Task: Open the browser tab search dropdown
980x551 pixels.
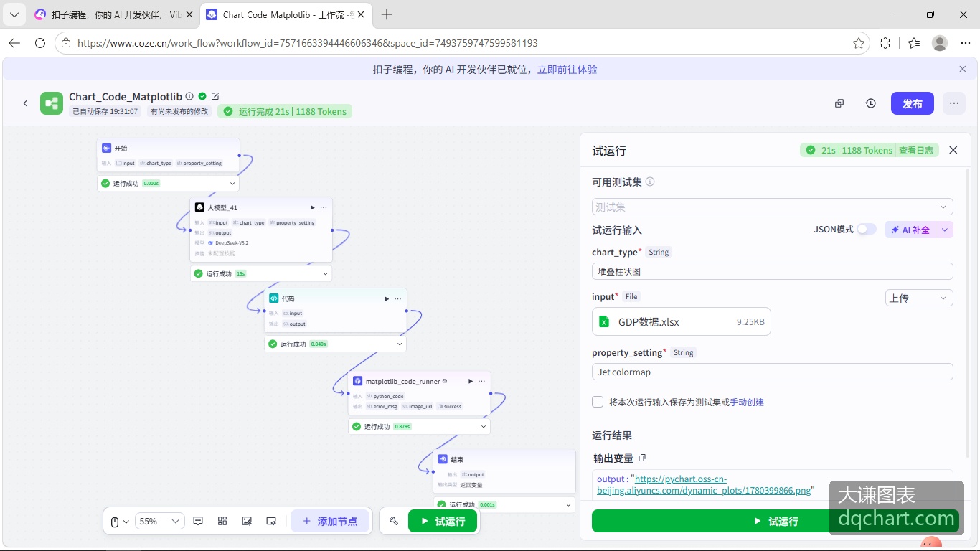Action: 14,14
